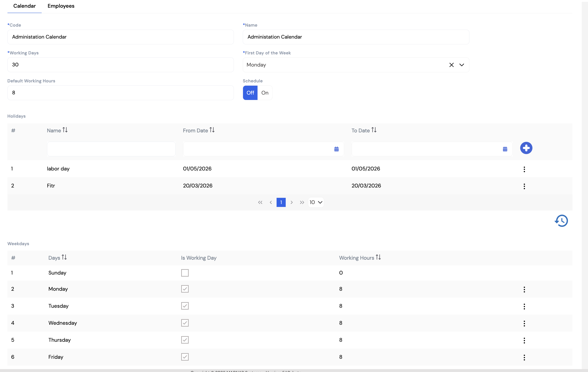Open the rows-per-page dropdown showing 10

tap(316, 202)
